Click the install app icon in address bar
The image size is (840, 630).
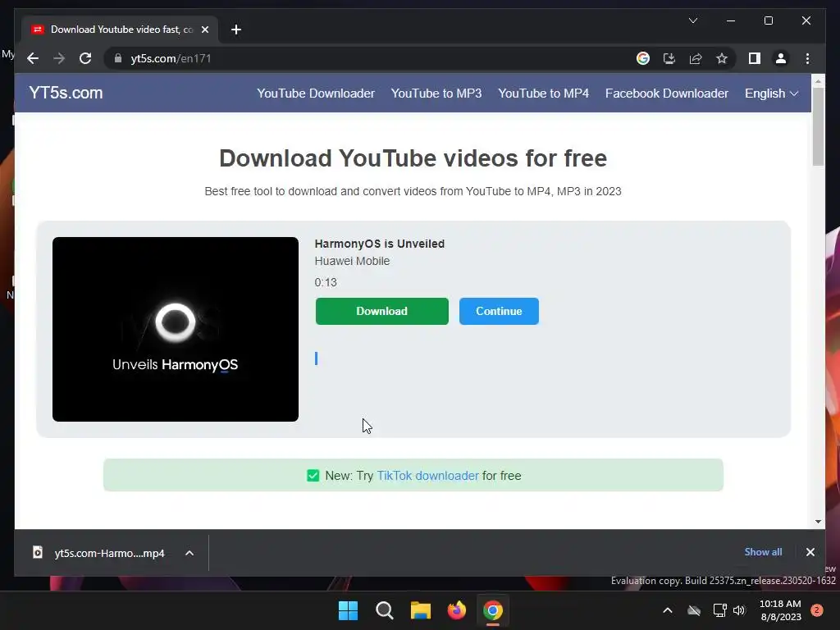(669, 58)
